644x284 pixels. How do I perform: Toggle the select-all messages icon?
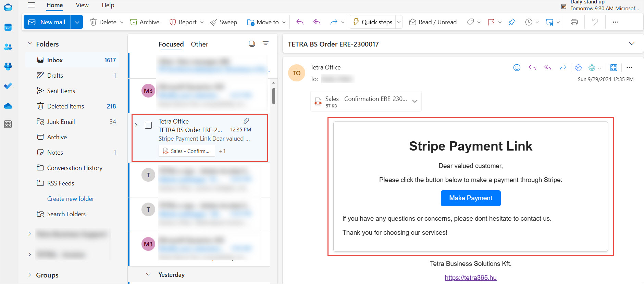(252, 44)
